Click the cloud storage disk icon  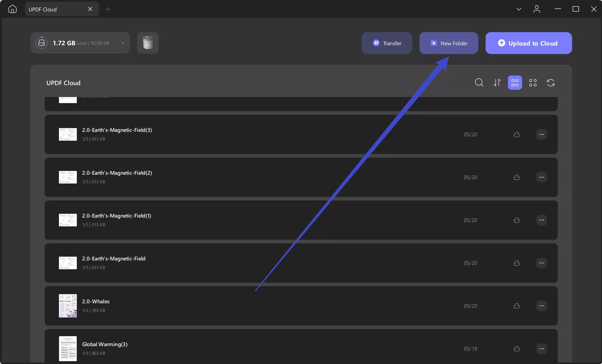pyautogui.click(x=42, y=43)
